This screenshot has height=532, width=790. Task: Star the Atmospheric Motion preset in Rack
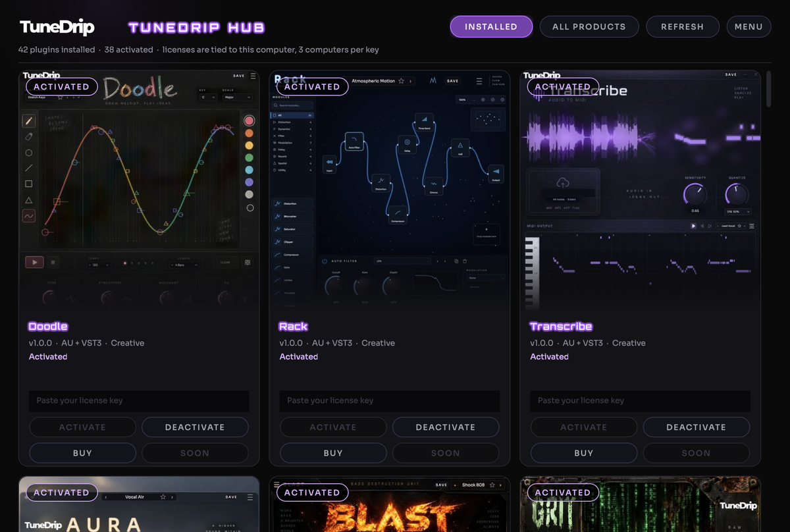tap(401, 81)
